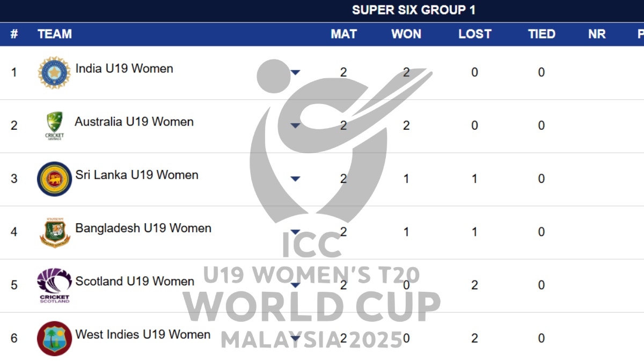Click the Bangladesh tiger crest icon
This screenshot has width=644, height=362.
point(54,231)
